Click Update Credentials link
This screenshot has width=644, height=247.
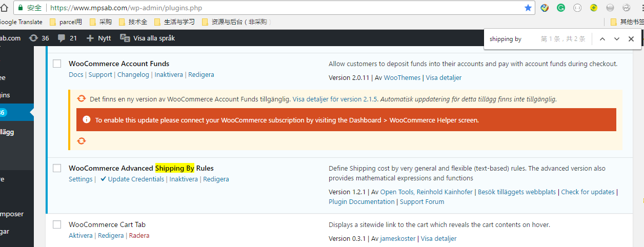tap(136, 179)
